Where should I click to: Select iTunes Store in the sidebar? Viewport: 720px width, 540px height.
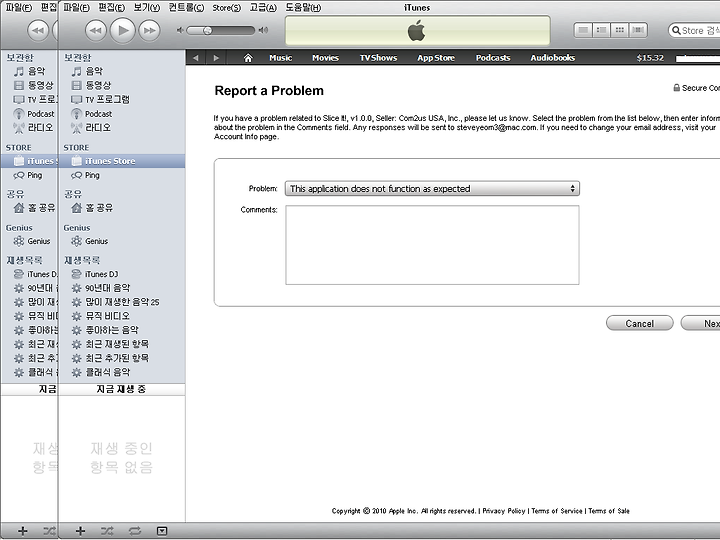122,161
